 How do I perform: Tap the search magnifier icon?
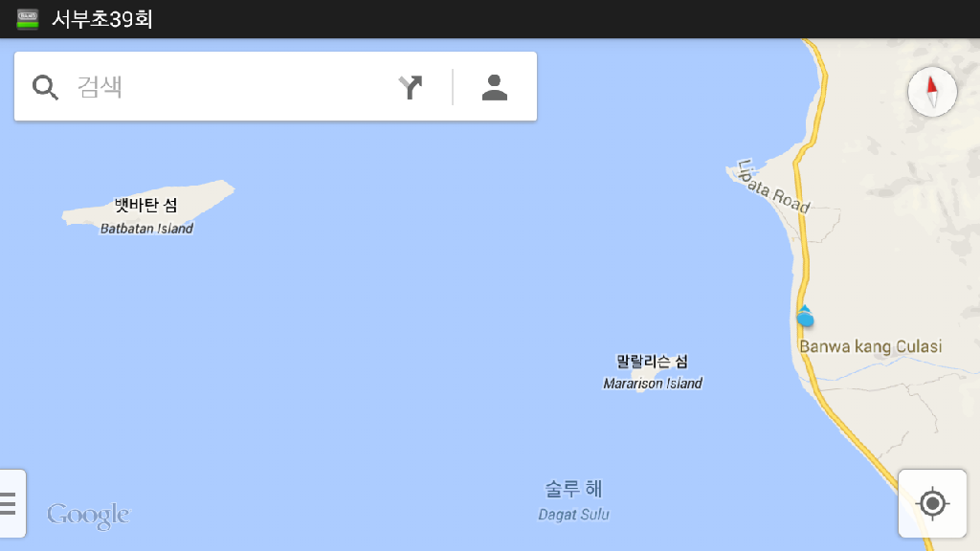(45, 87)
